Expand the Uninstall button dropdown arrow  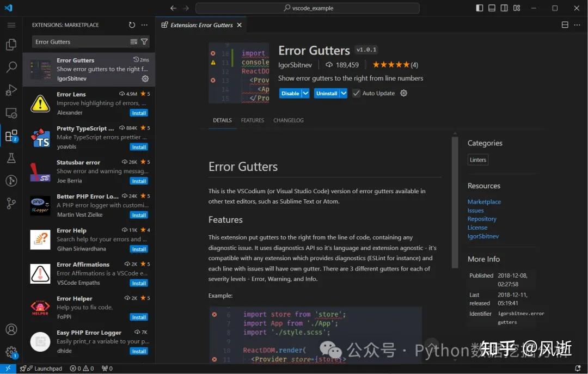click(x=344, y=93)
